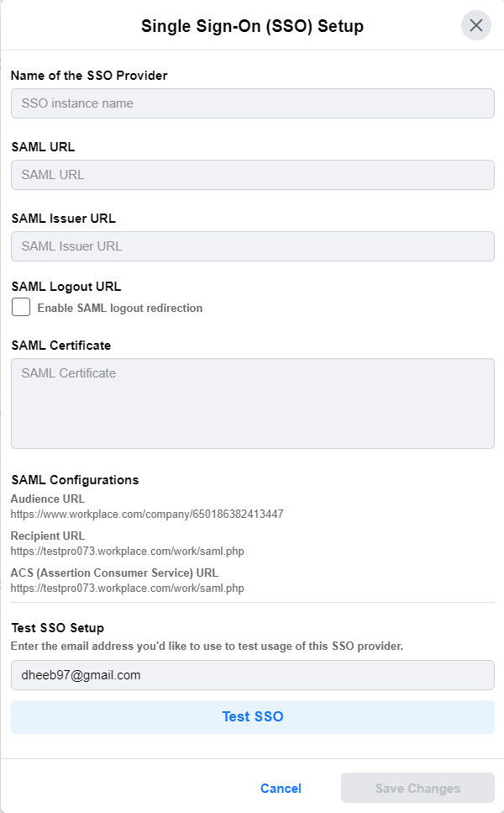Click the 'SAML Logout URL' heading
This screenshot has height=813, width=504.
pos(66,287)
